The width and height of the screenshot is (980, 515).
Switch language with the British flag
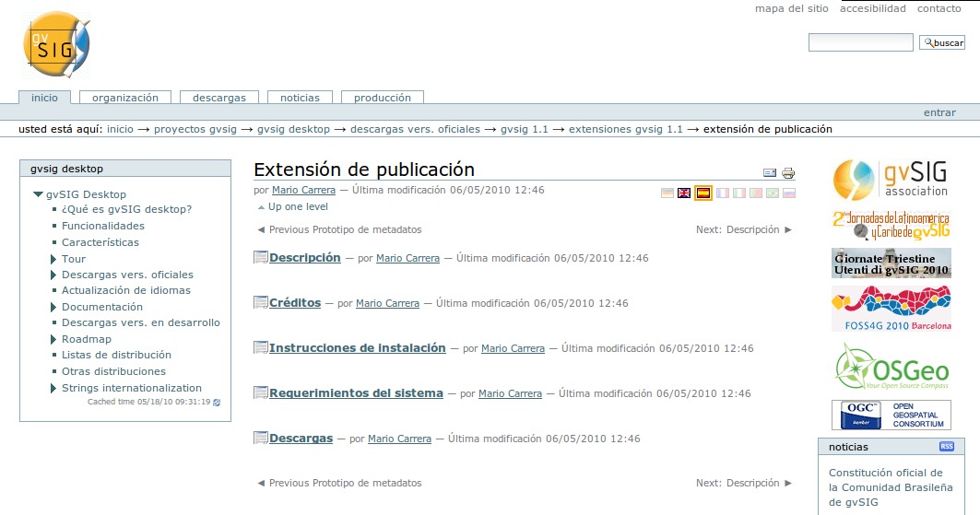click(x=684, y=193)
